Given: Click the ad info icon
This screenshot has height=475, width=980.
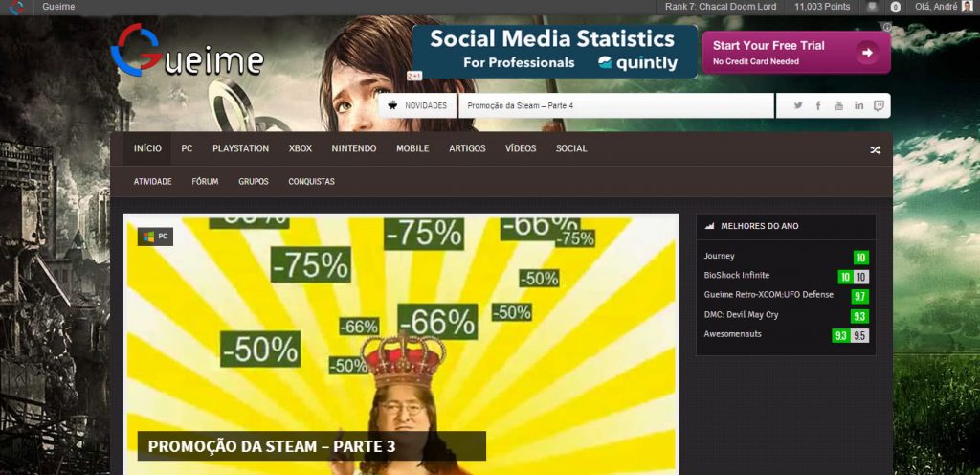Looking at the screenshot, I should [887, 27].
